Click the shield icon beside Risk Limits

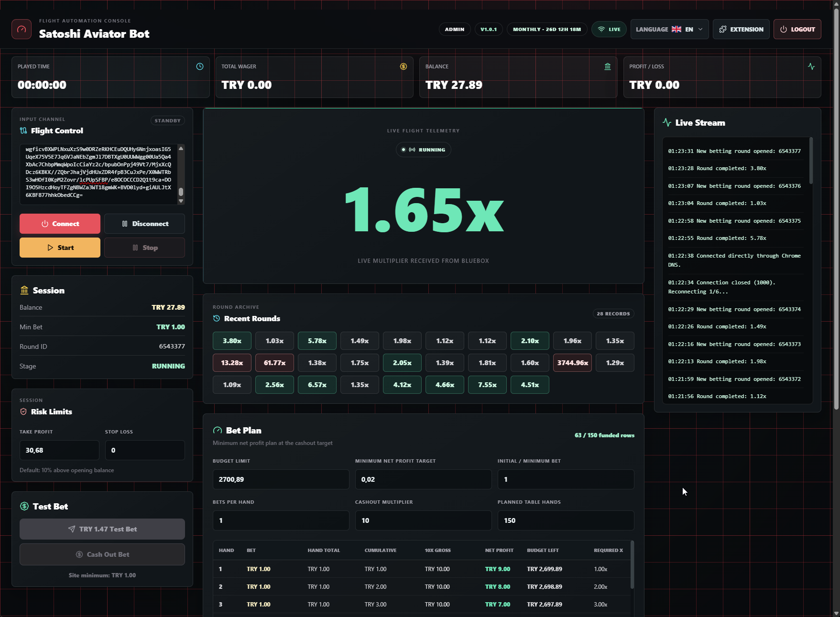point(23,411)
